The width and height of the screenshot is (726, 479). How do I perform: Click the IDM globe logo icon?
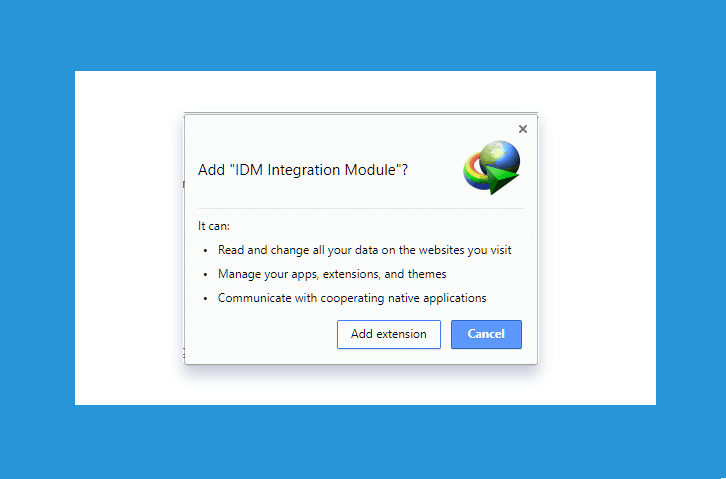pyautogui.click(x=492, y=168)
